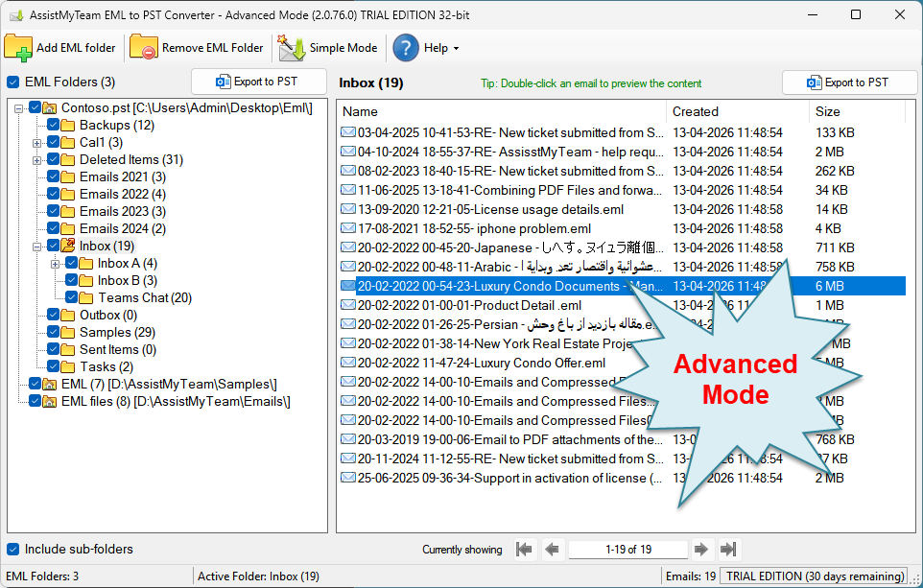Jump to the last page of emails
Viewport: 923px width, 588px height.
(x=729, y=550)
